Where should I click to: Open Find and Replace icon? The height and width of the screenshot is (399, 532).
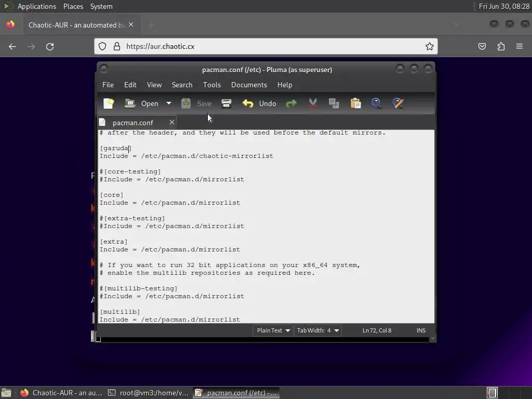398,103
